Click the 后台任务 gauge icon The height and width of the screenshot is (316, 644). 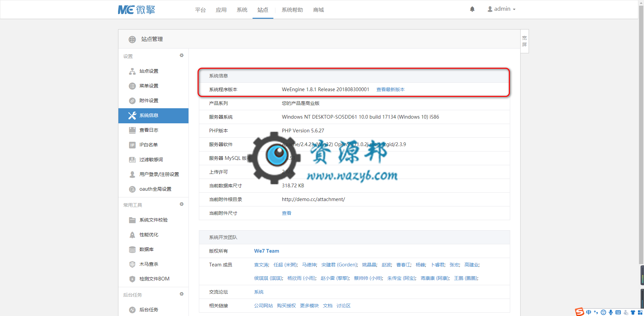coord(132,310)
